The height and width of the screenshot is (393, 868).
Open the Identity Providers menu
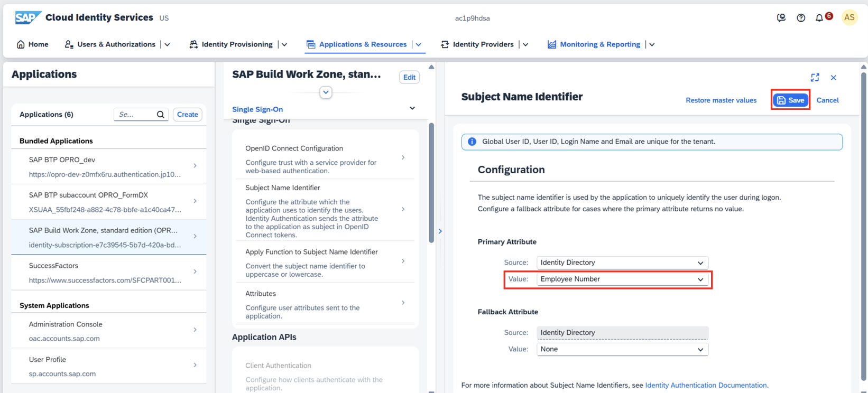pyautogui.click(x=483, y=44)
